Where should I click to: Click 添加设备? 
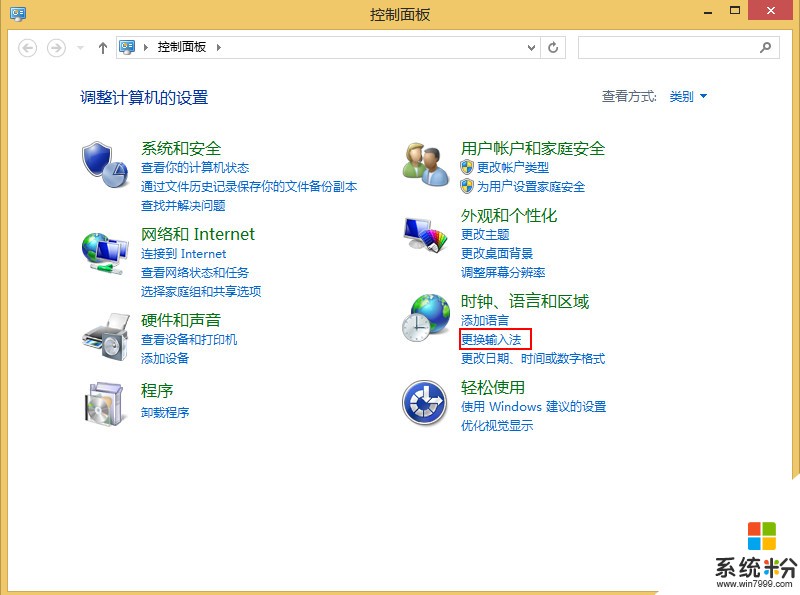pyautogui.click(x=165, y=358)
